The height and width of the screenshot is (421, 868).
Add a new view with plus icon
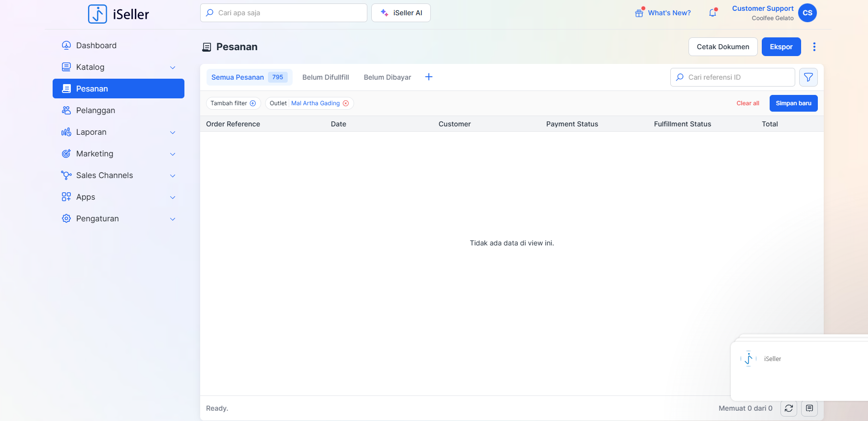click(429, 77)
